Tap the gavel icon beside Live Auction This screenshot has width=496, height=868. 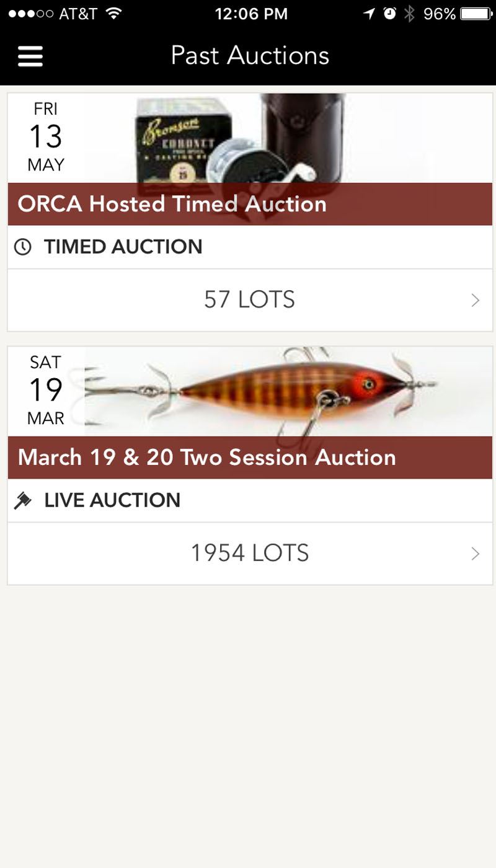tap(23, 500)
